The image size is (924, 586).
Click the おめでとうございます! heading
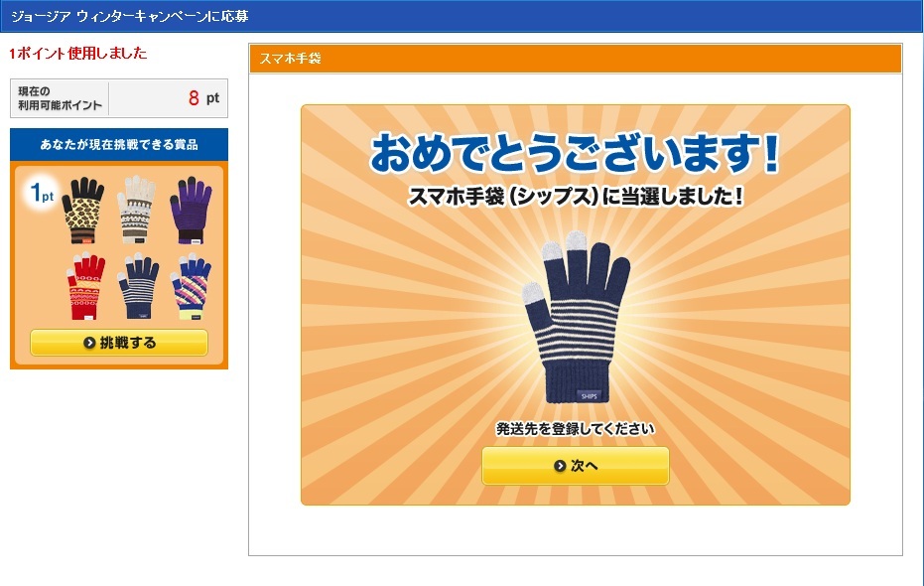576,153
